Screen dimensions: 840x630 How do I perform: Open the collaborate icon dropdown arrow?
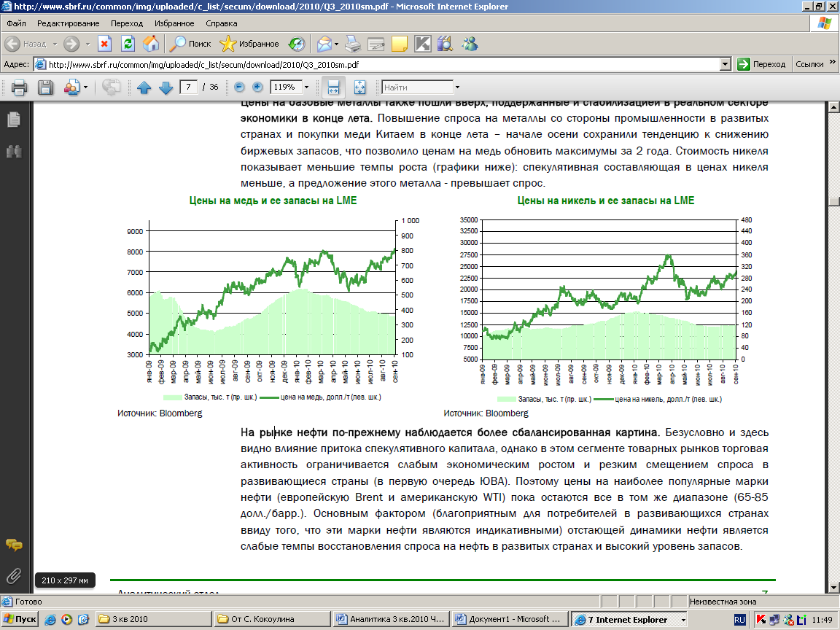pyautogui.click(x=86, y=87)
